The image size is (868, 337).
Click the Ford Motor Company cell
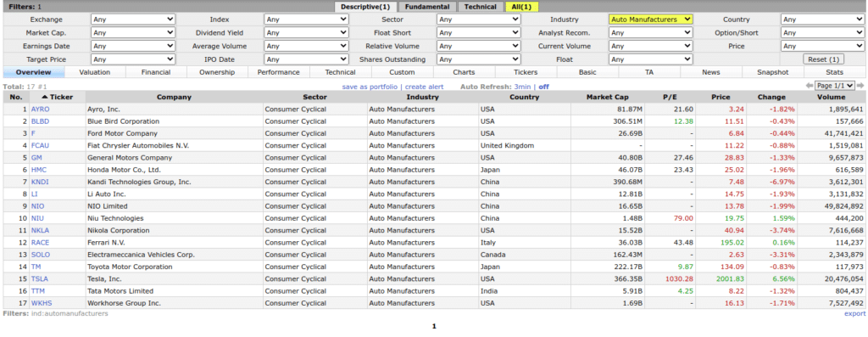[x=174, y=133]
